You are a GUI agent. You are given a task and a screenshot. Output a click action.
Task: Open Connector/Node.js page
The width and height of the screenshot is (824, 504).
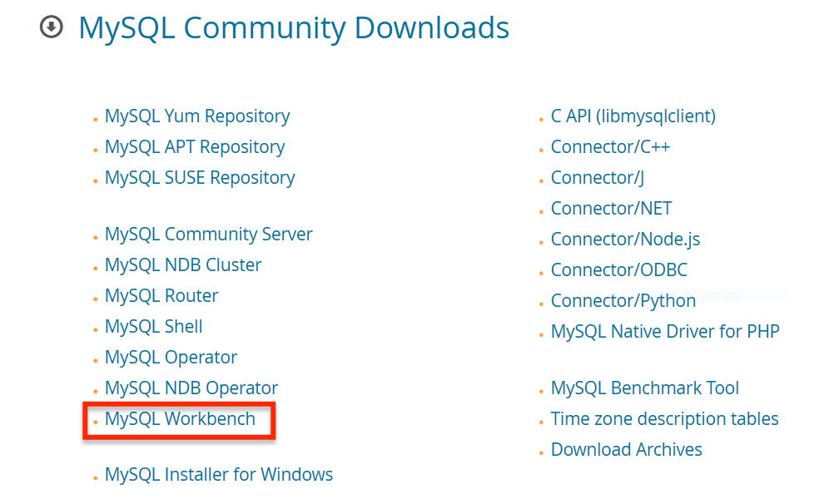click(x=625, y=240)
